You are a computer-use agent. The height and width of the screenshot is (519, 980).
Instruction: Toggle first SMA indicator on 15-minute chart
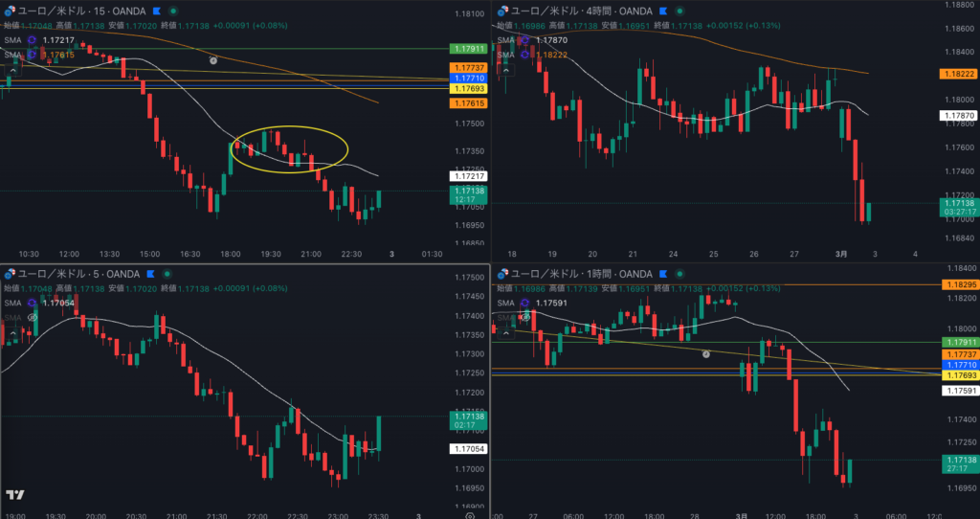[x=32, y=40]
